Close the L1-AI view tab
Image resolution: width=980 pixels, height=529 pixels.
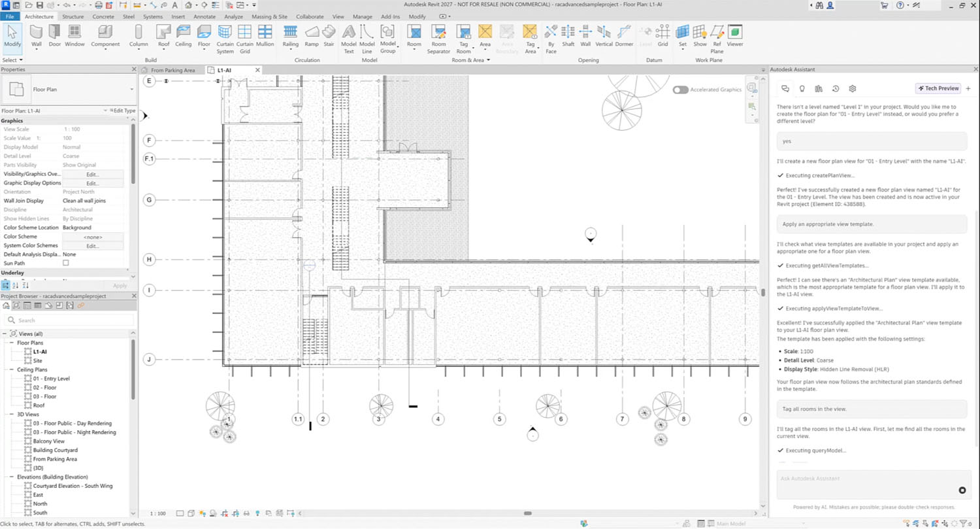click(257, 70)
